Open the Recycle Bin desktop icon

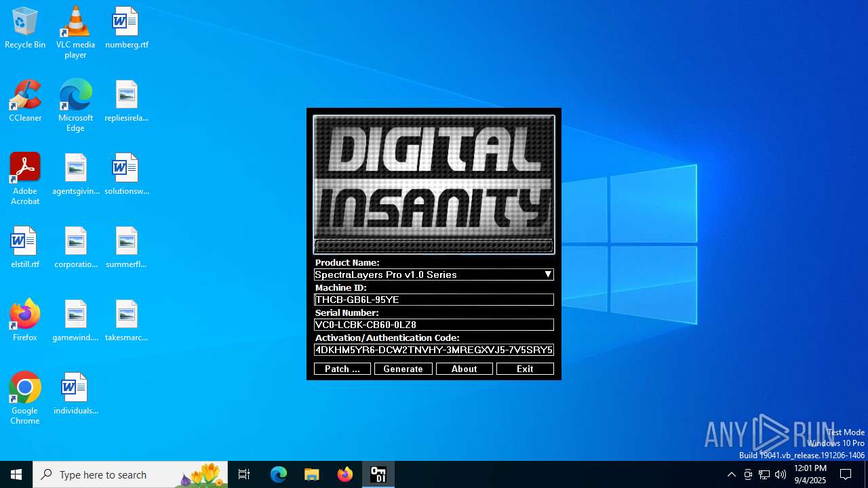pos(25,28)
